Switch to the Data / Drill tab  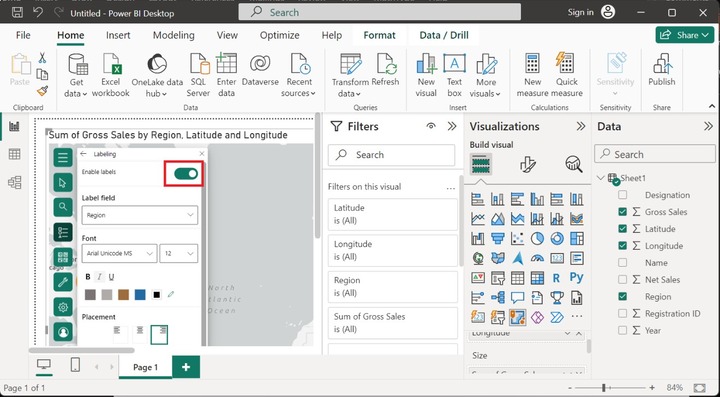[444, 35]
